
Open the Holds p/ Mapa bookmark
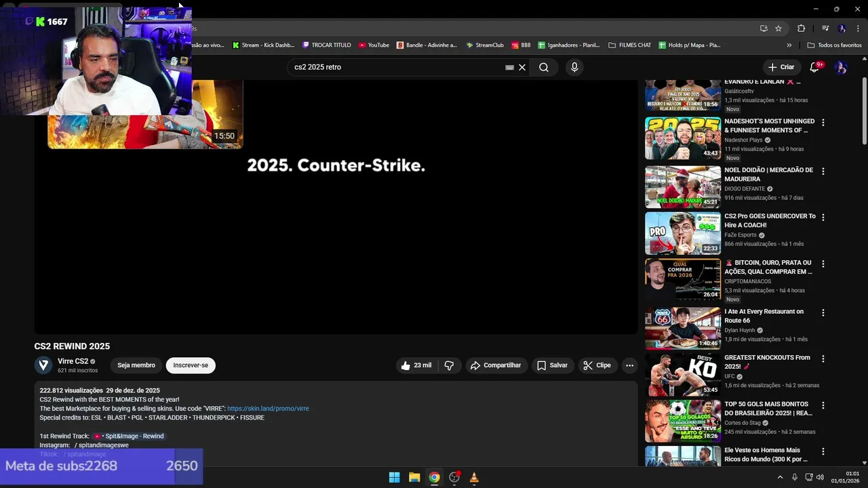(690, 45)
